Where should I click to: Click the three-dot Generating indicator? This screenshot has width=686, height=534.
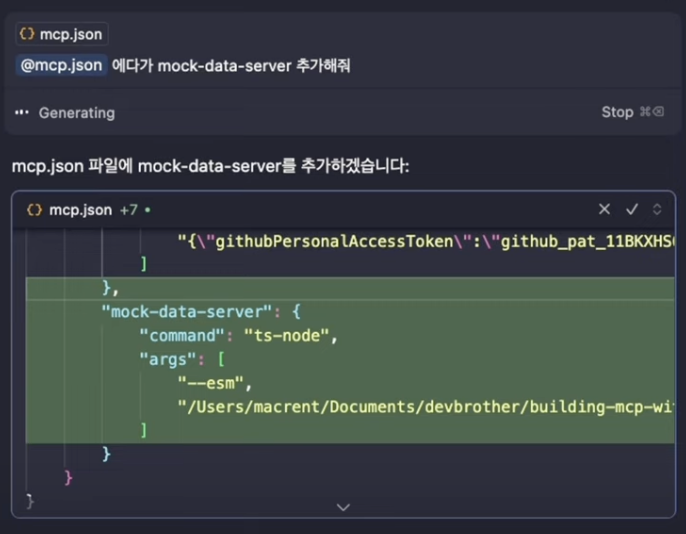[x=22, y=113]
